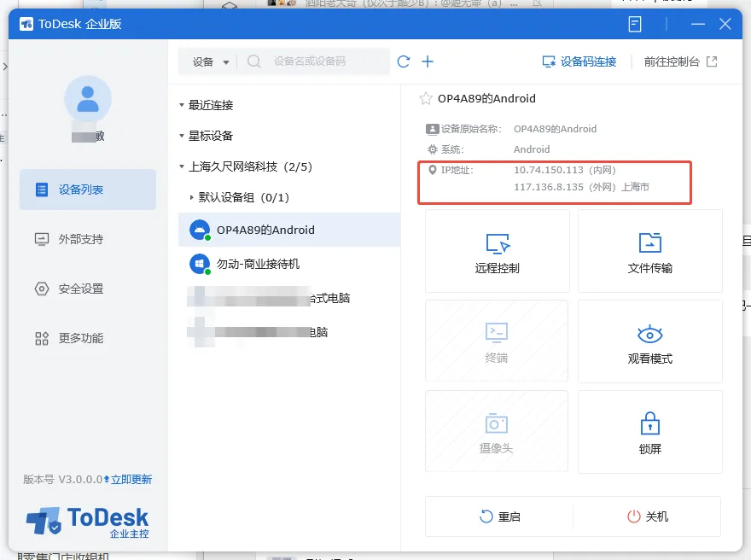Select 勿动-商业接待机 device
The image size is (751, 560).
click(289, 264)
